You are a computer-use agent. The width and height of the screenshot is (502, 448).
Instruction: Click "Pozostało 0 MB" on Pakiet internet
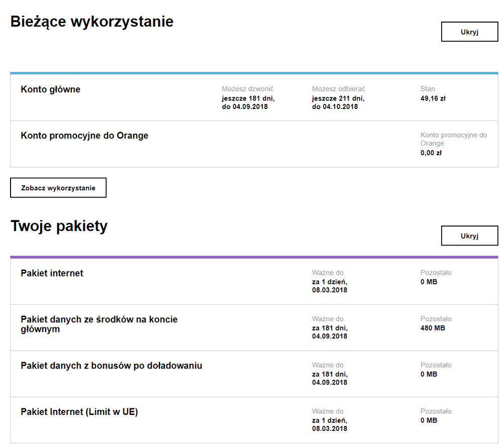(x=432, y=277)
